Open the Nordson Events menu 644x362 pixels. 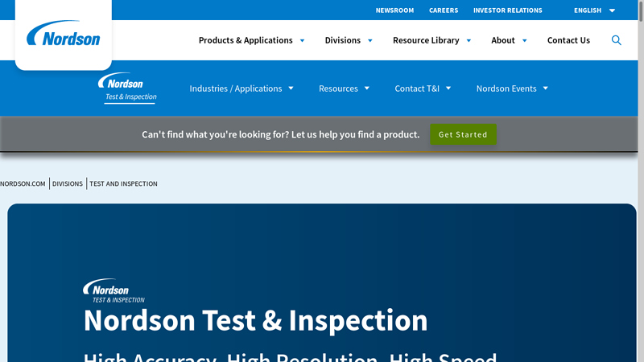(x=506, y=88)
